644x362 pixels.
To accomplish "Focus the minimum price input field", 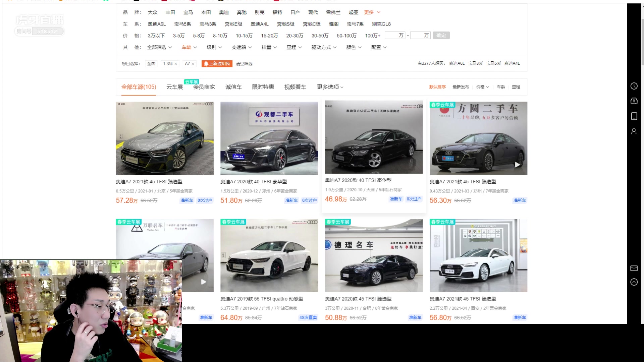I will [x=395, y=36].
